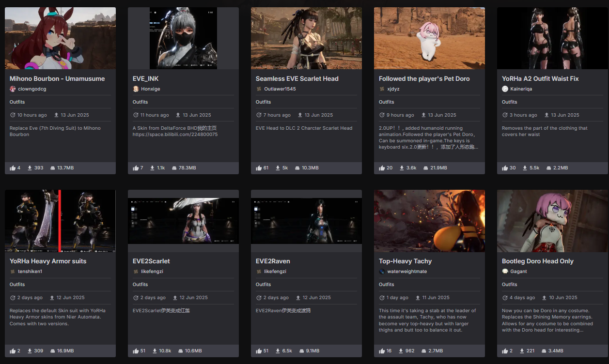Click Kaineriqa's author avatar icon
This screenshot has width=609, height=364.
505,89
